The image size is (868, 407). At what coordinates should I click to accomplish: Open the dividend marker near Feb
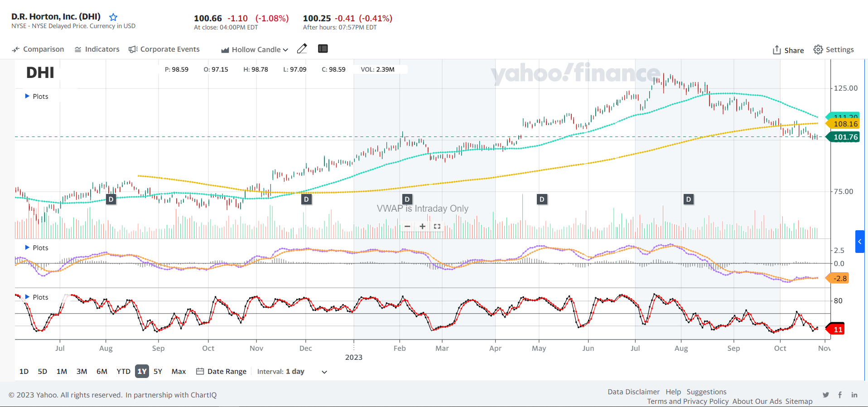[407, 199]
